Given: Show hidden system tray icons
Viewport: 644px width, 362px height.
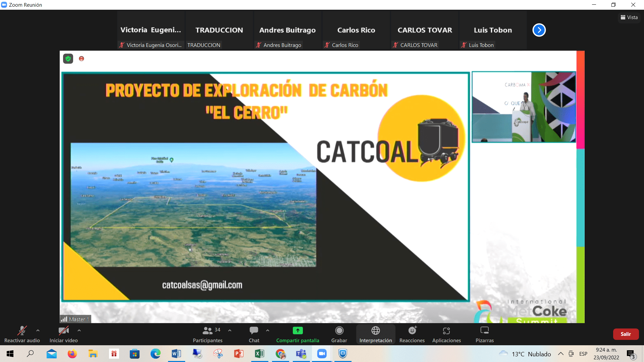Looking at the screenshot, I should [x=560, y=354].
